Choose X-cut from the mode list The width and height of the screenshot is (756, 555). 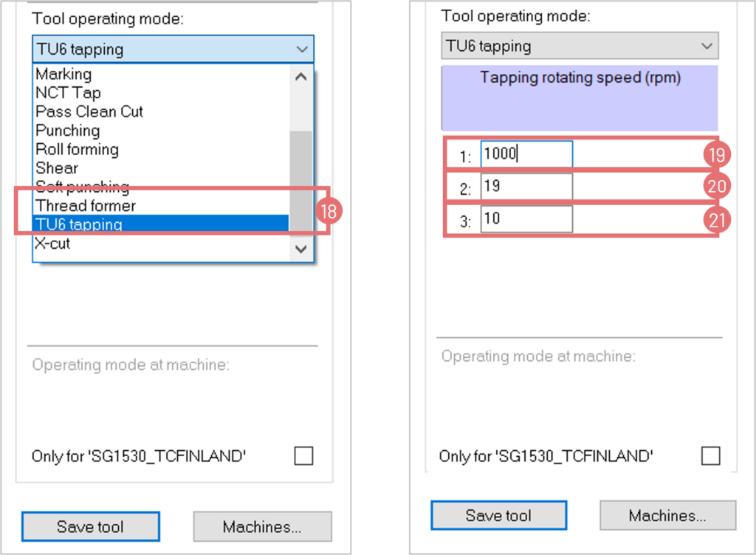pos(53,244)
